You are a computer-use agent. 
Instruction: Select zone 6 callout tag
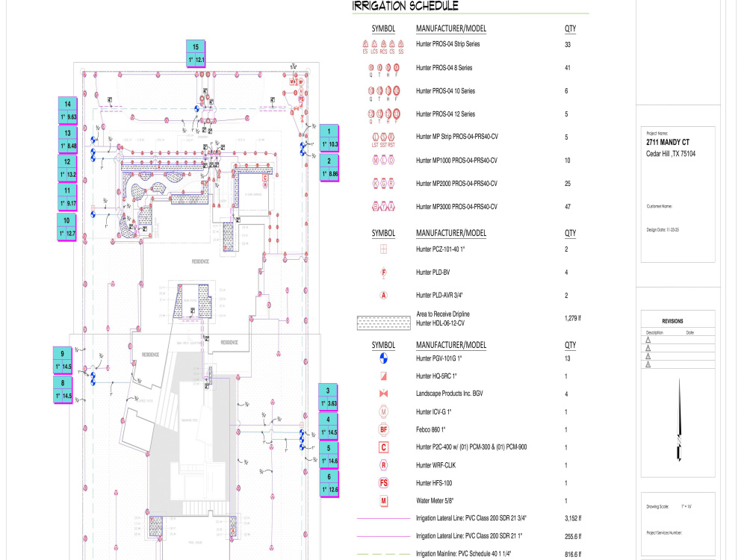click(x=329, y=483)
